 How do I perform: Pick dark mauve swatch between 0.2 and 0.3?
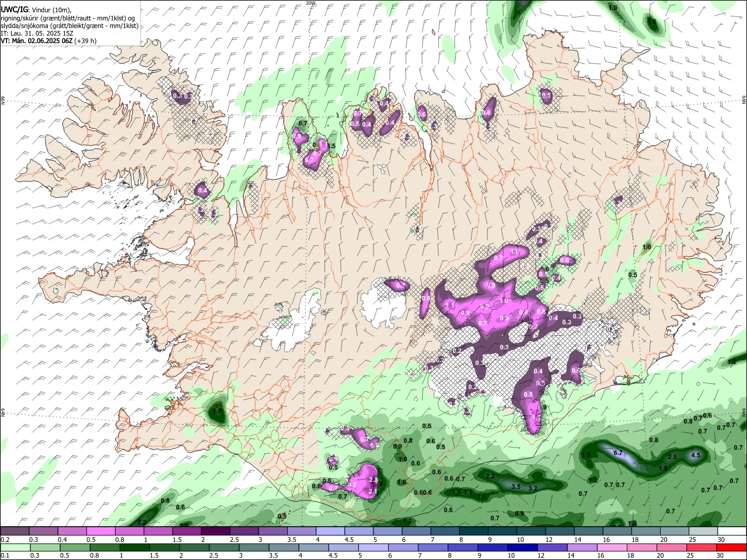pos(15,531)
